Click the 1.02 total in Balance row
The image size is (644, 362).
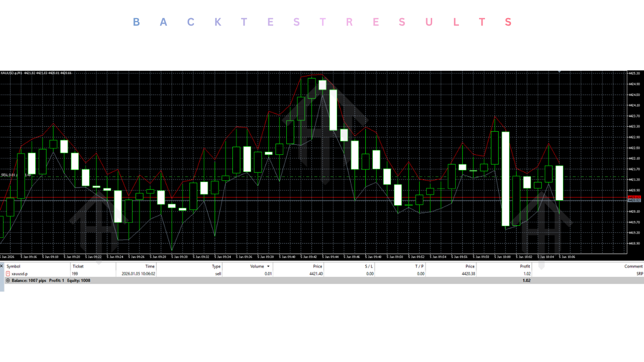coord(526,281)
